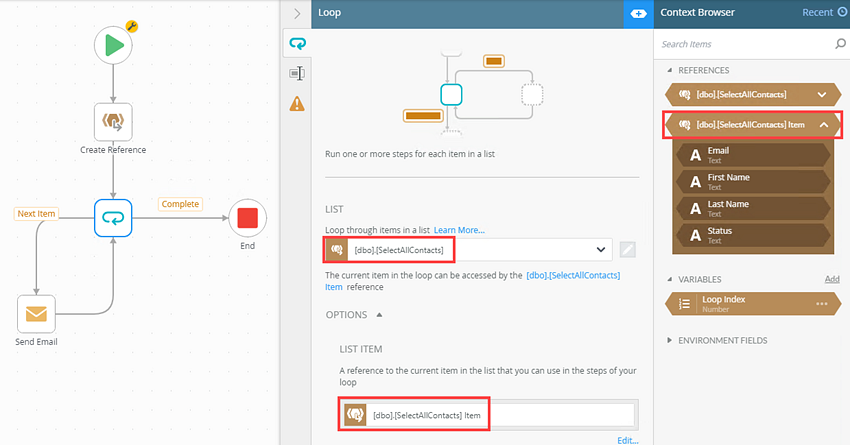850x445 pixels.
Task: Open the Learn More link
Action: click(x=459, y=230)
